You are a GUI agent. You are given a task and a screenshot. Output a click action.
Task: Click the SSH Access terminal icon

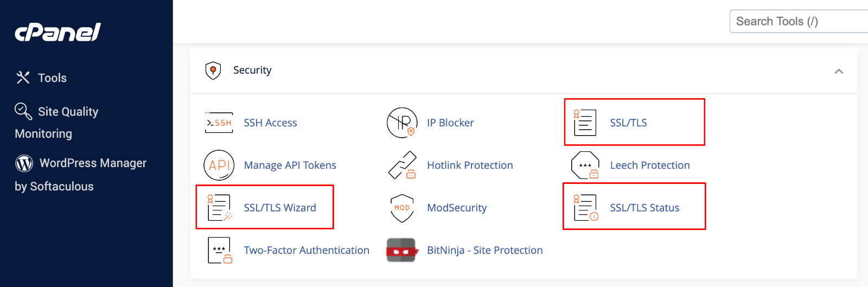click(219, 123)
